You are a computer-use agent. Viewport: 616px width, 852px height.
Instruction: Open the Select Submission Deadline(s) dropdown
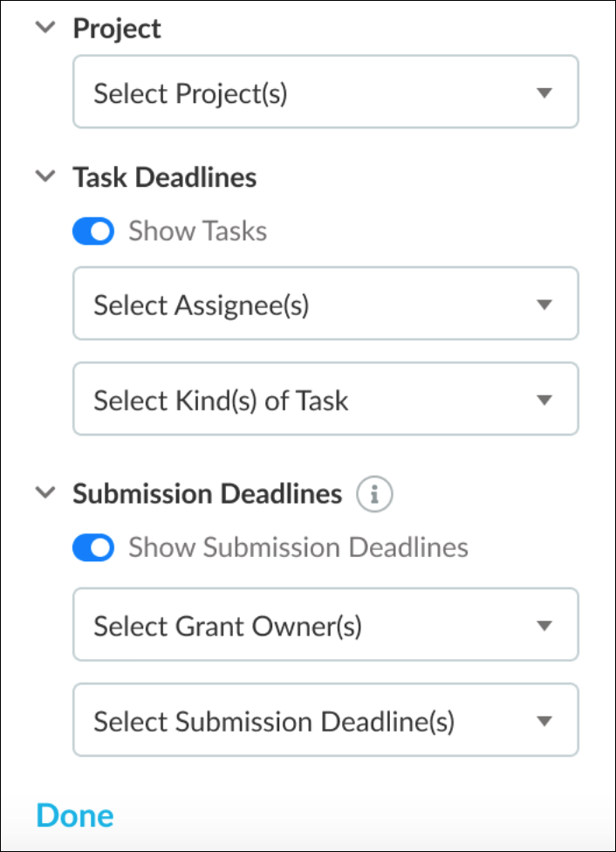325,720
